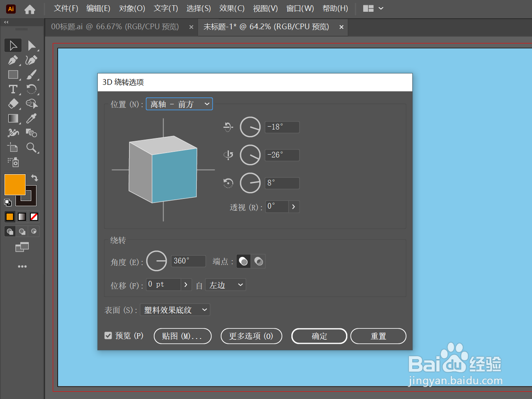The width and height of the screenshot is (532, 399).
Task: Select the Selection tool arrow
Action: (13, 45)
